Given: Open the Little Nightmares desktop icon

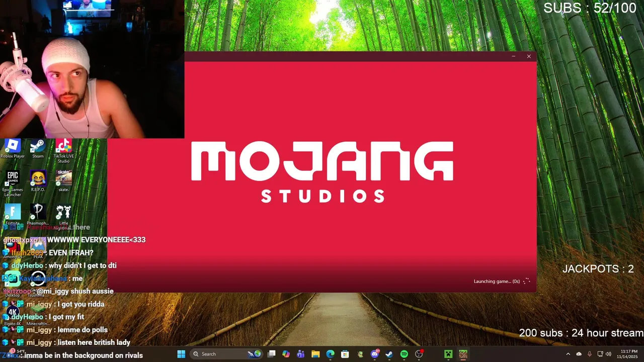Looking at the screenshot, I should coord(63,217).
